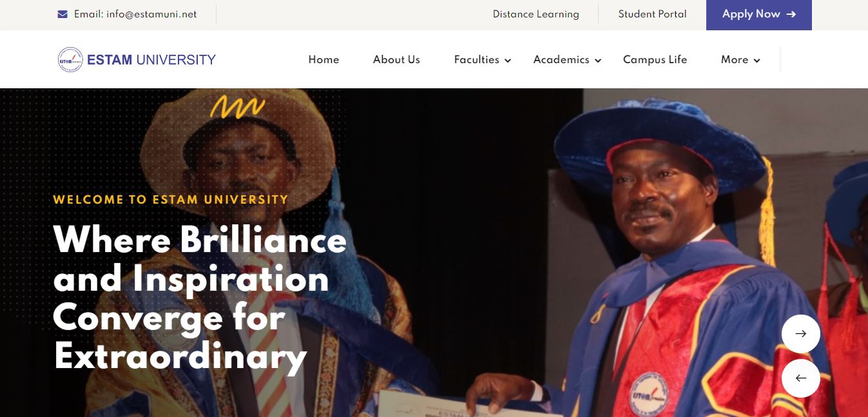Click the ESTAM University circular logo
Viewport: 868px width, 417px height.
click(70, 60)
